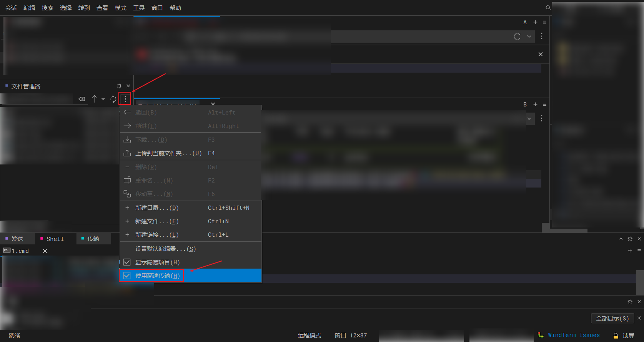Switch to the 传输 tab
Viewport: 644px width, 342px height.
coord(93,239)
